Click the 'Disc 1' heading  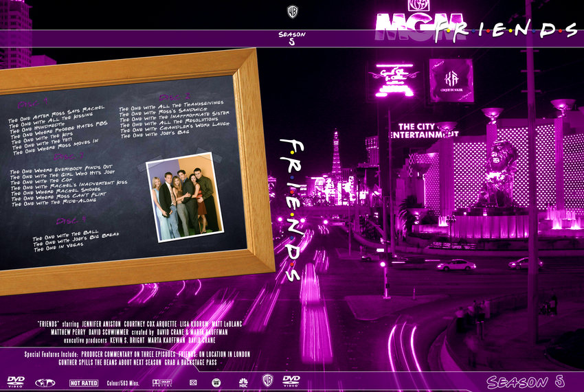pyautogui.click(x=33, y=104)
